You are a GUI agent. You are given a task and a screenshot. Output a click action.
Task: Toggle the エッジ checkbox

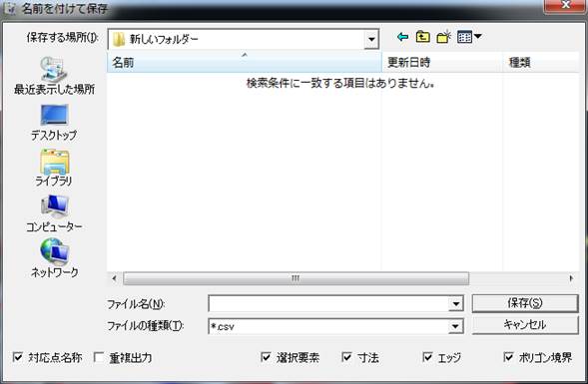[x=427, y=357]
